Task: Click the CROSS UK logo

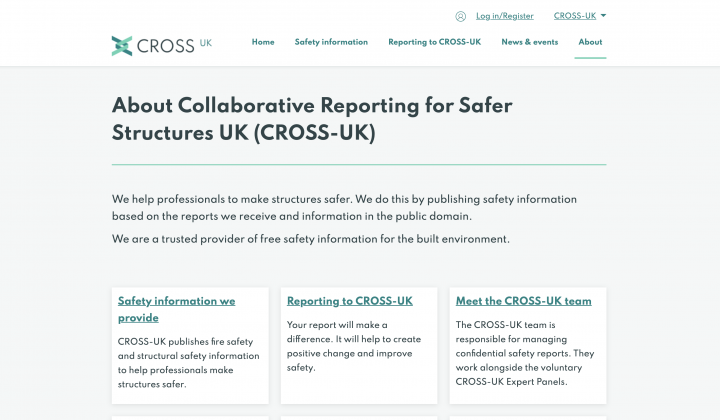Action: tap(162, 45)
